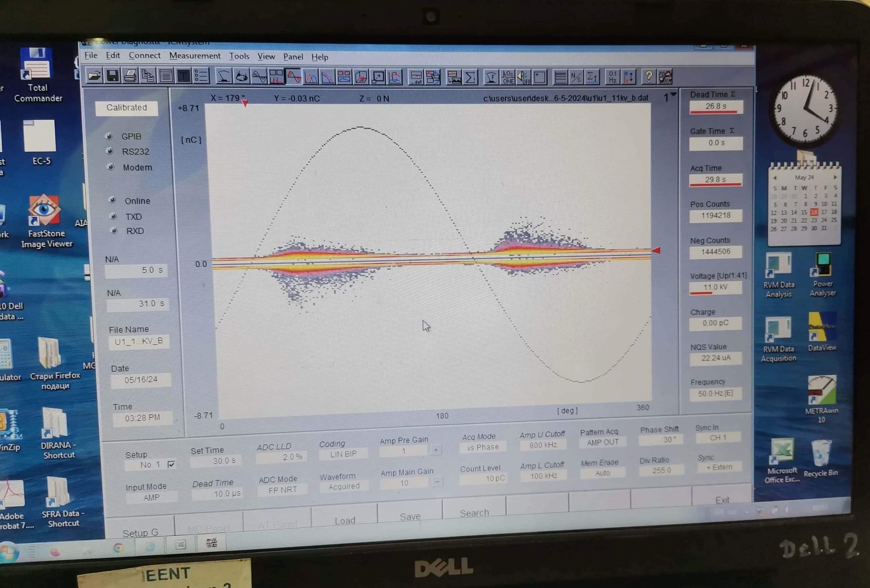Image resolution: width=870 pixels, height=588 pixels.
Task: Toggle the Setup No. 1 checkbox
Action: click(172, 464)
